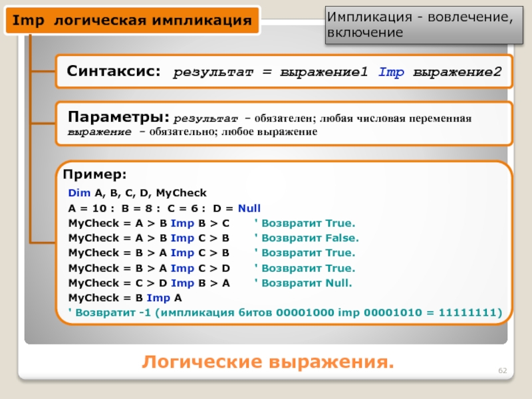Click code line 'MyCheck = A > B Imp B > C'

click(149, 223)
